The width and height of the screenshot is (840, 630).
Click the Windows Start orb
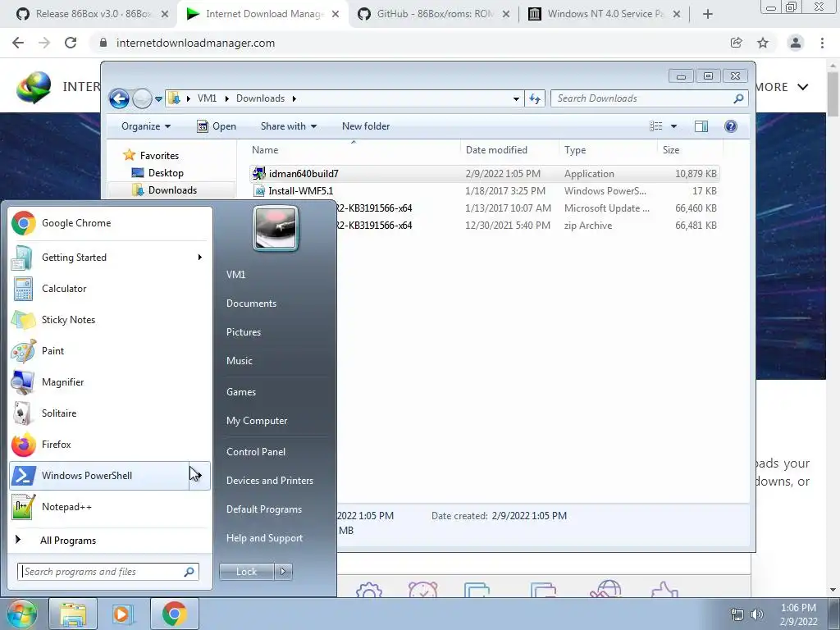[x=21, y=614]
